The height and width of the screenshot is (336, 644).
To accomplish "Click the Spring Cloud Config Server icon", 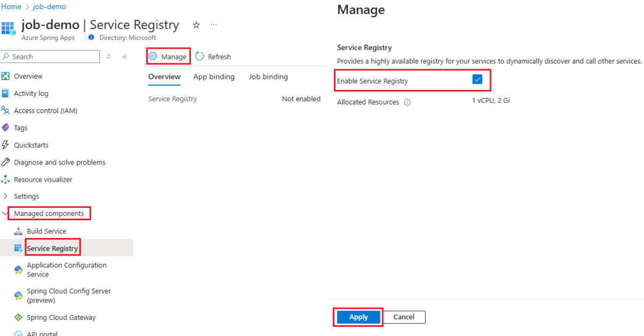I will click(18, 295).
